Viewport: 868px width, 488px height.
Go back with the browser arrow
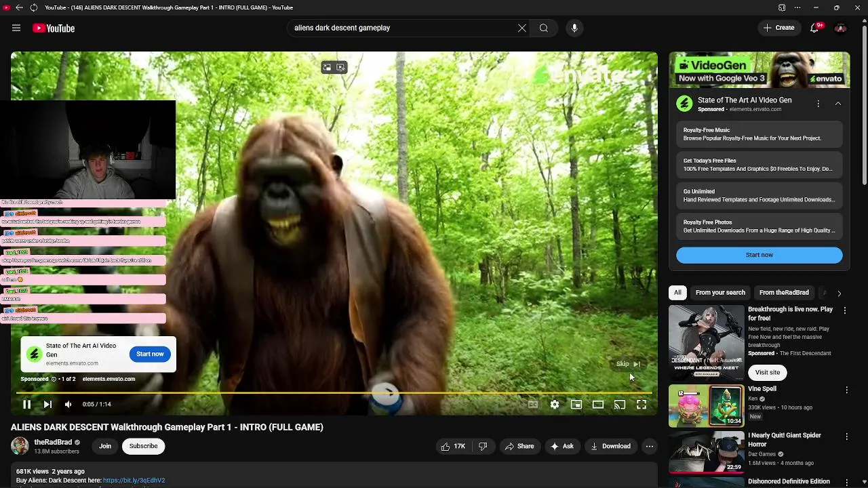pos(19,7)
